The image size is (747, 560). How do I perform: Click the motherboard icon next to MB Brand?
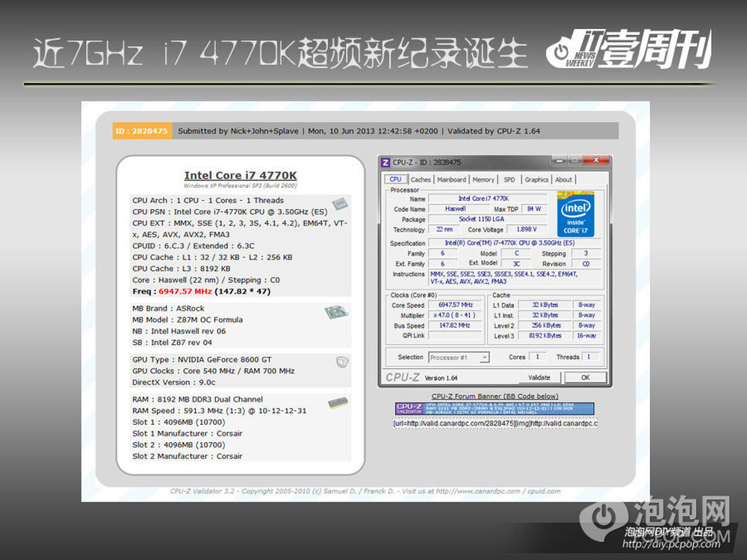pyautogui.click(x=336, y=312)
